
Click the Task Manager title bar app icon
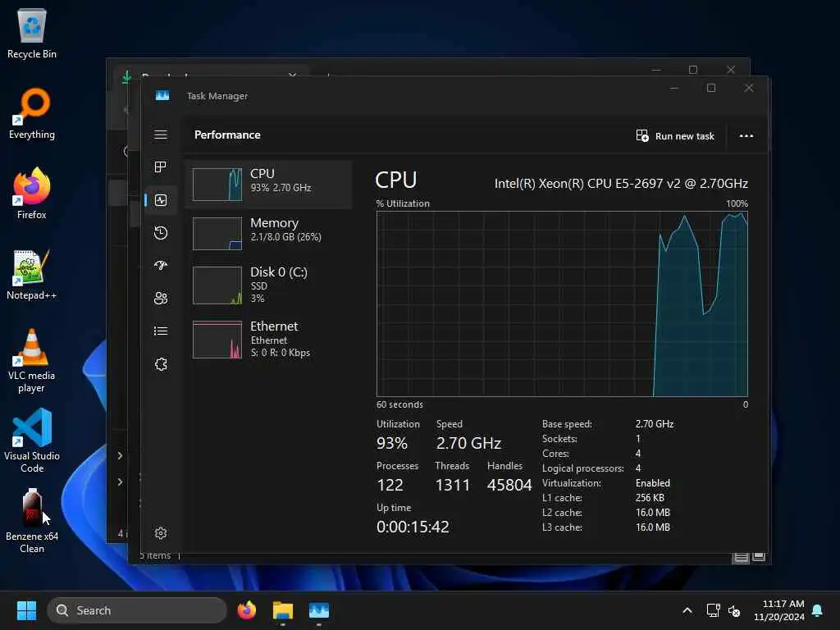pos(162,95)
